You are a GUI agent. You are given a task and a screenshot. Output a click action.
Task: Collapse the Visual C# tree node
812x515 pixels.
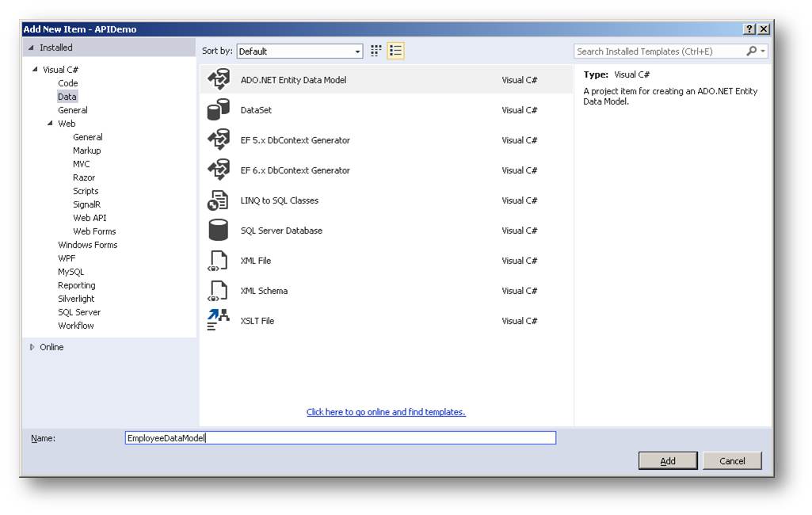point(35,70)
